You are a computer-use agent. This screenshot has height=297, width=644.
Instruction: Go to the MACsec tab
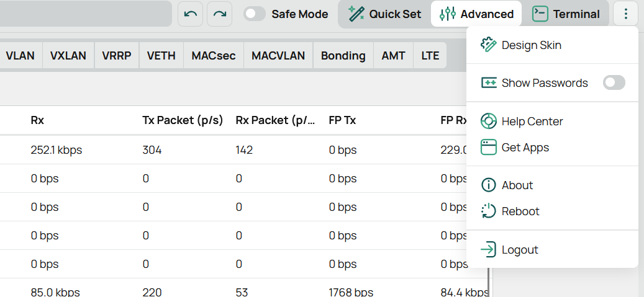(214, 55)
